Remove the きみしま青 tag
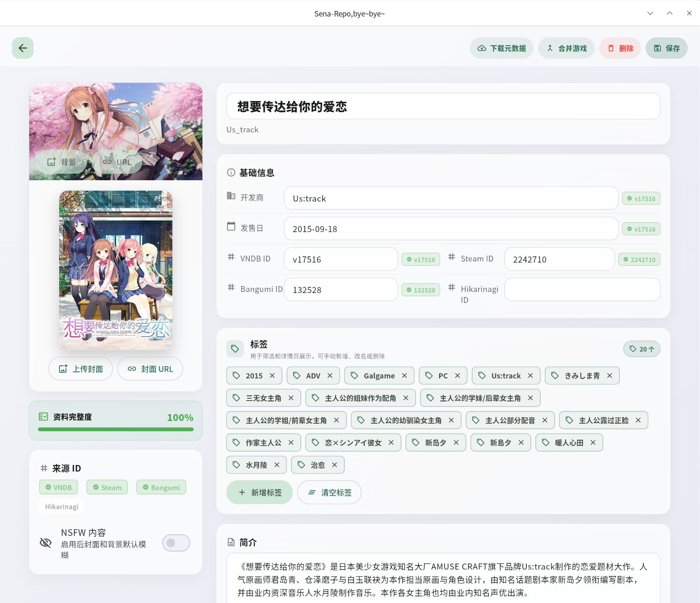This screenshot has height=603, width=700. (609, 376)
